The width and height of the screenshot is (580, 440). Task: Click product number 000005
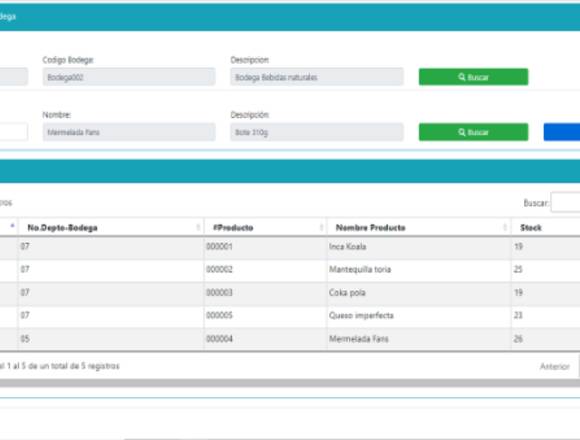pyautogui.click(x=219, y=315)
